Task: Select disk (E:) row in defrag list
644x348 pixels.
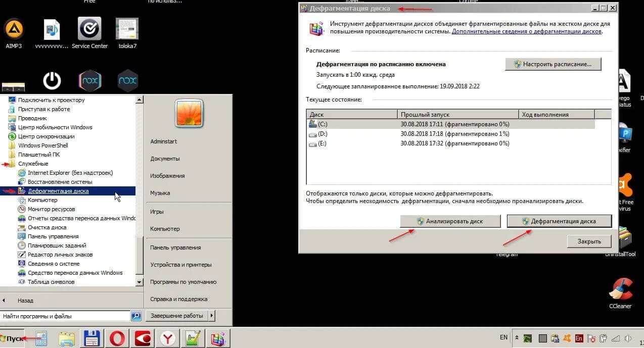Action: (x=451, y=143)
